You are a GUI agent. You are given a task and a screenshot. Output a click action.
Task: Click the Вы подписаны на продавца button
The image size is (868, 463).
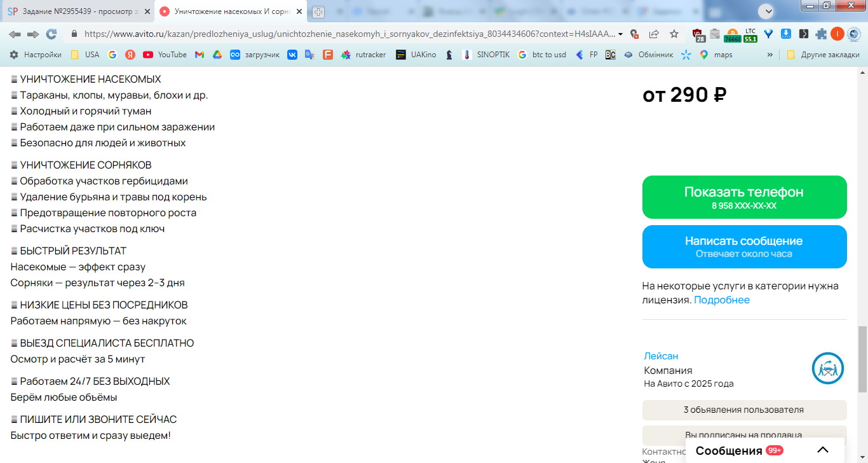[x=745, y=436]
